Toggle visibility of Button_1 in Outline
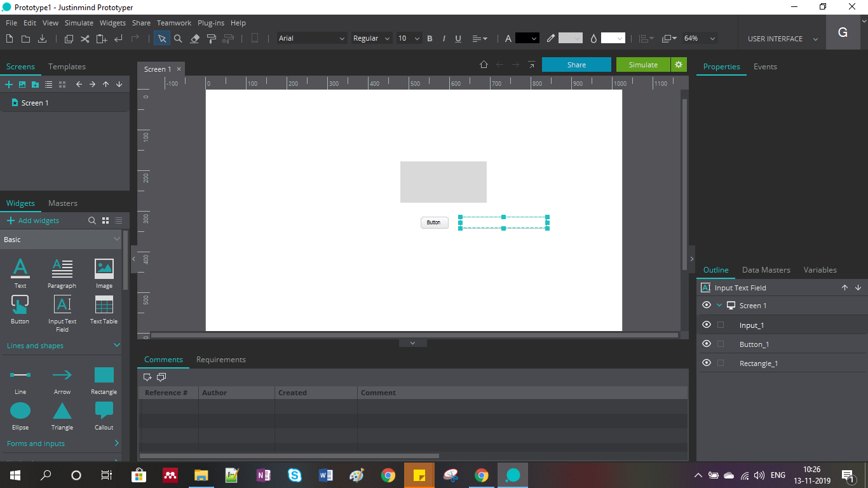The width and height of the screenshot is (868, 488). point(706,344)
